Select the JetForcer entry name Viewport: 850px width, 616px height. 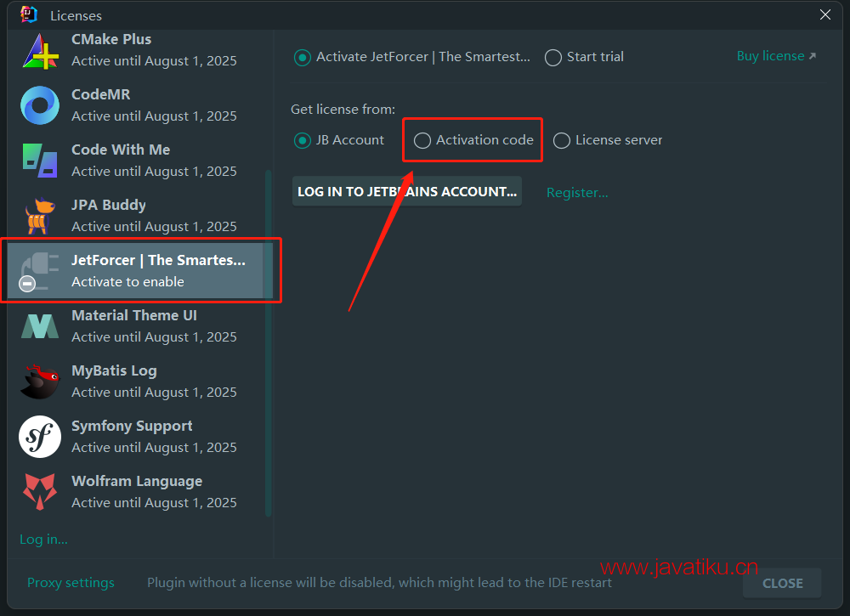click(158, 260)
